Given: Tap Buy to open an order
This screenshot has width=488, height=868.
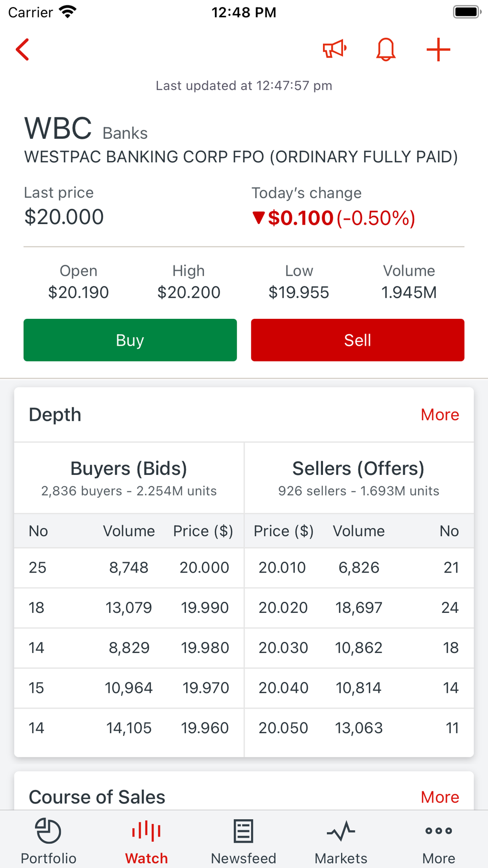Looking at the screenshot, I should (130, 340).
